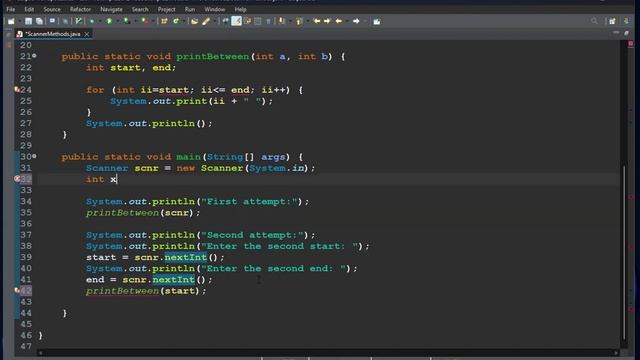This screenshot has height=360, width=640.
Task: Open the dropdown arrow beside the Coverage icon
Action: [x=136, y=21]
